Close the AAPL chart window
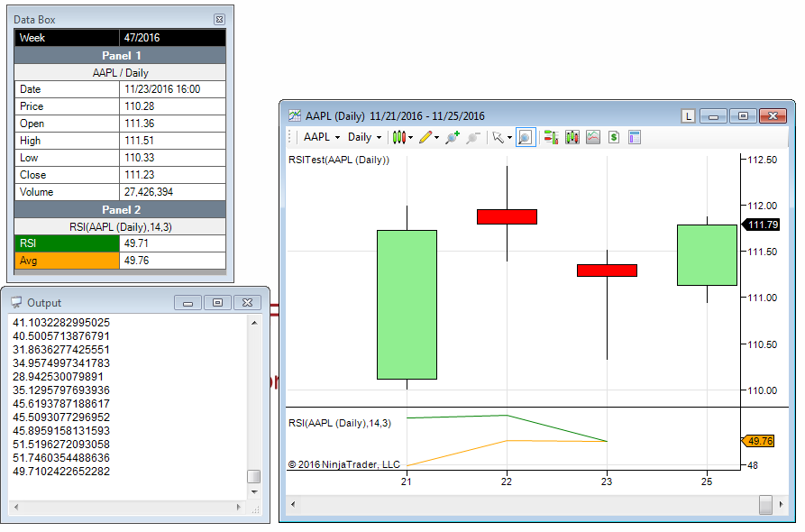Screen dimensions: 805x532 (773, 116)
